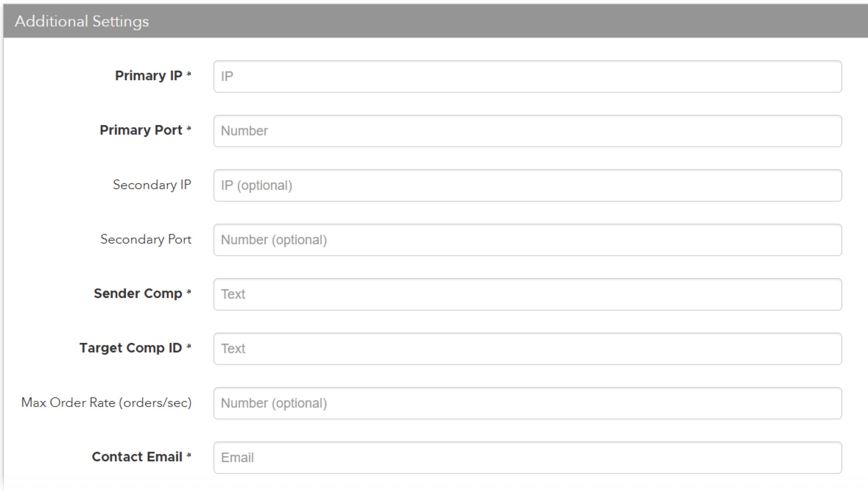Click the Additional Settings header title
The height and width of the screenshot is (493, 868).
tap(82, 21)
